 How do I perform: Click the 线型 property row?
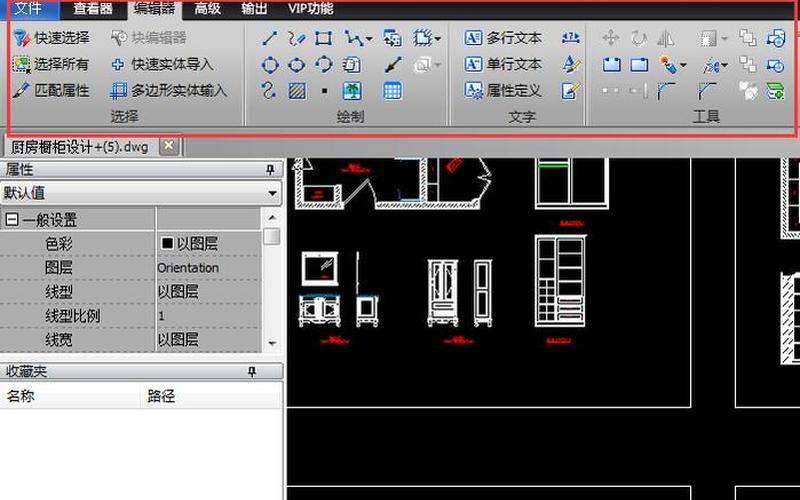pos(131,292)
